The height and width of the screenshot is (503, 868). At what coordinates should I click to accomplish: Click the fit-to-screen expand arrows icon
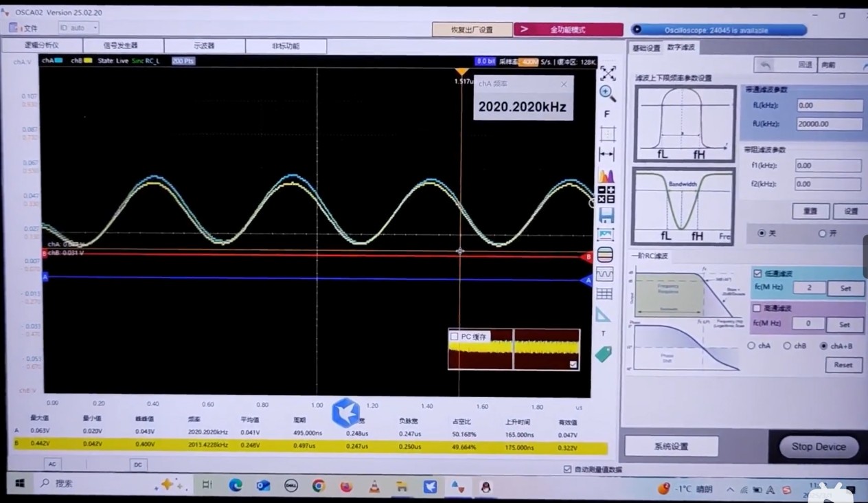[608, 73]
